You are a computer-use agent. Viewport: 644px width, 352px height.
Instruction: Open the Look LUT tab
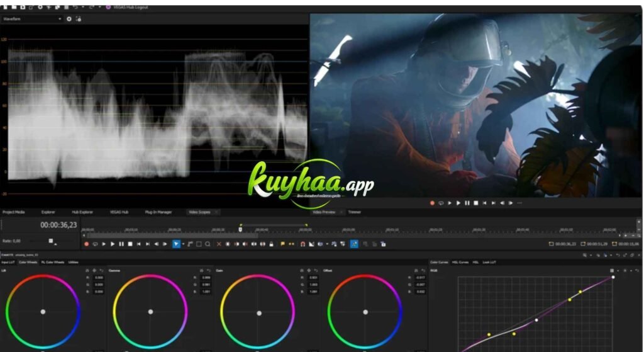coord(489,262)
